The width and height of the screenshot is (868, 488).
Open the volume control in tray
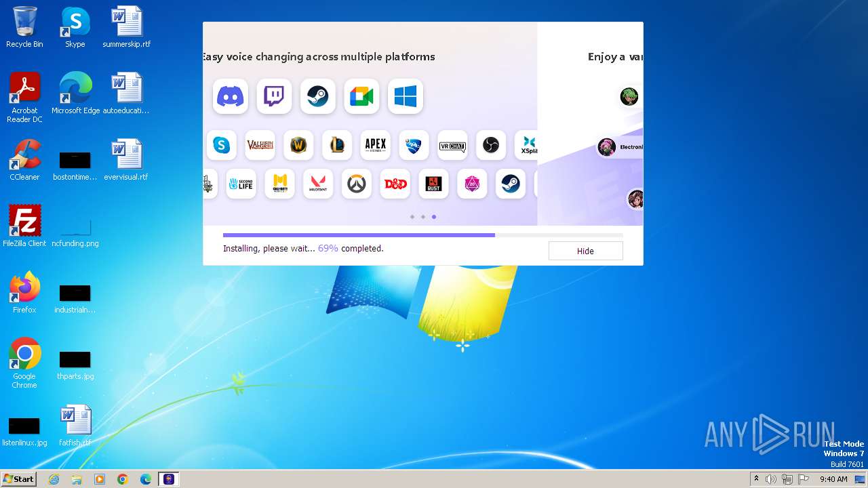click(x=771, y=479)
